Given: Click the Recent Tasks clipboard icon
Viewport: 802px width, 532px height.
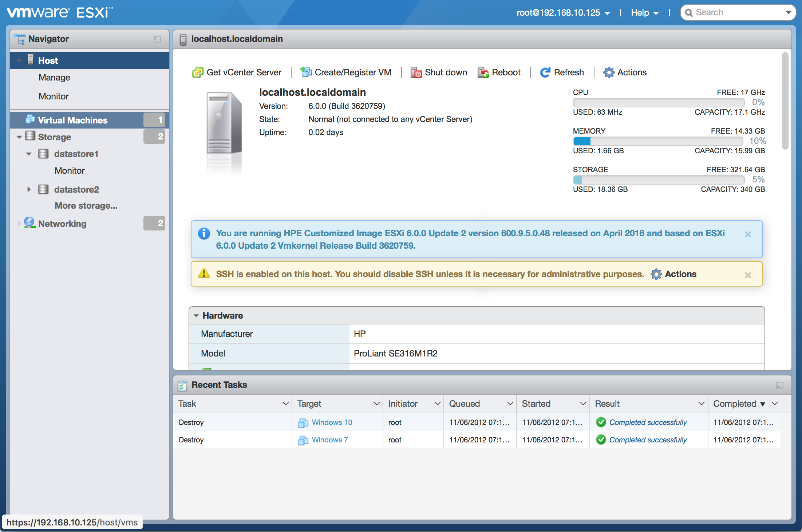Looking at the screenshot, I should point(182,385).
